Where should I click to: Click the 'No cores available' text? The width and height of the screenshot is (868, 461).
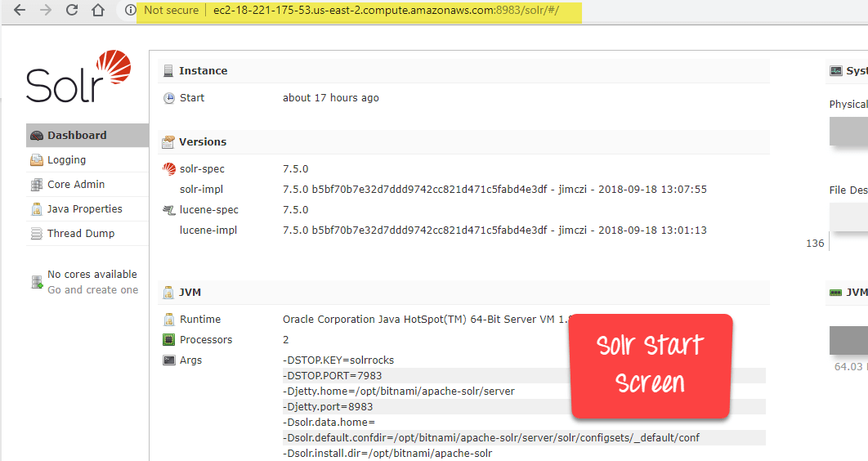click(x=92, y=275)
